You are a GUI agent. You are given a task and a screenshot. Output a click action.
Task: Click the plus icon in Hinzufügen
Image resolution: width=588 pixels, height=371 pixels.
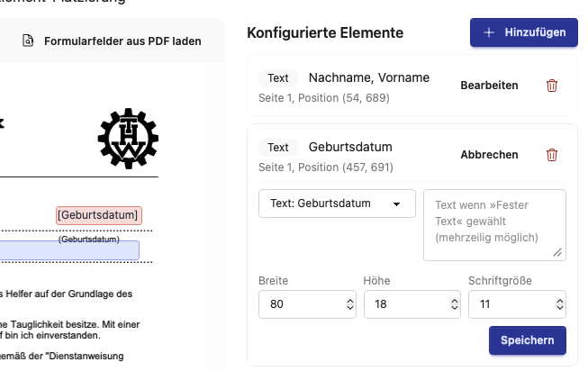[x=489, y=32]
